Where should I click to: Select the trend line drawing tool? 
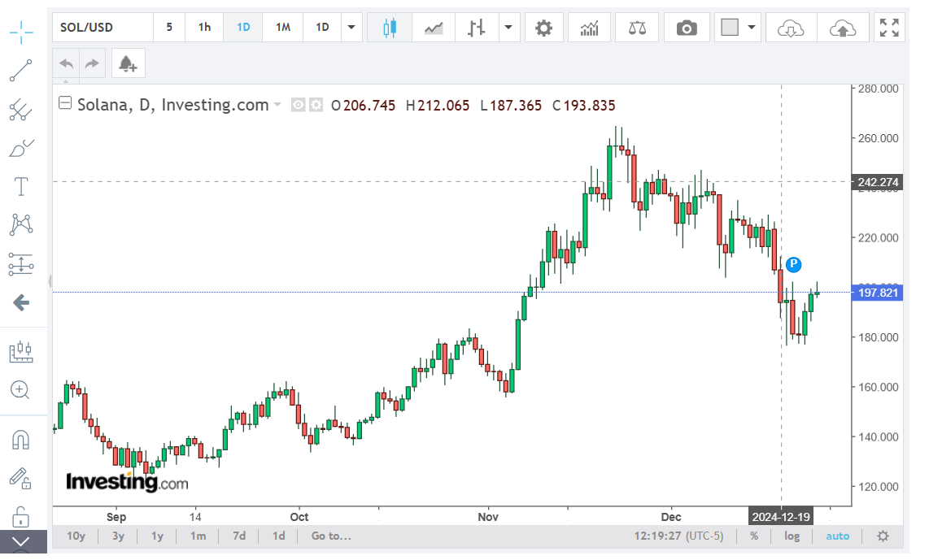(20, 71)
